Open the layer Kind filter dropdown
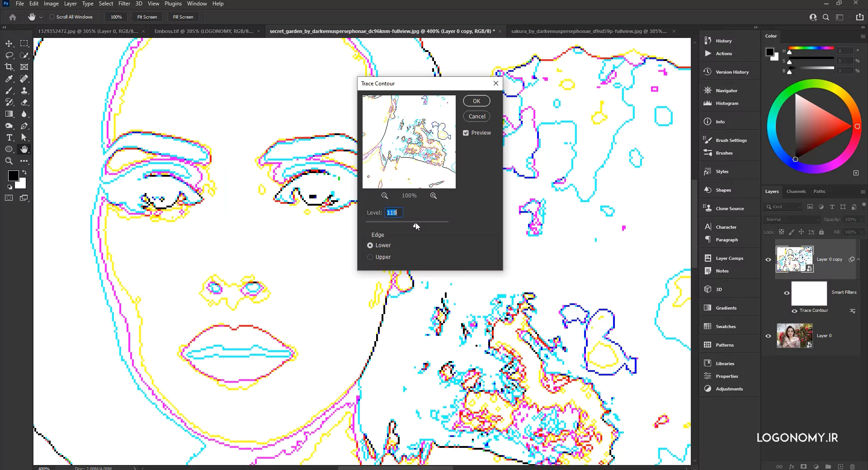868x470 pixels. (783, 207)
